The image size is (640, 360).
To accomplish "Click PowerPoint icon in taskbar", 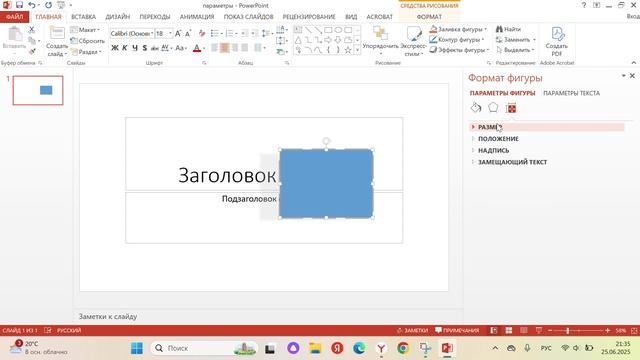I will pyautogui.click(x=447, y=348).
